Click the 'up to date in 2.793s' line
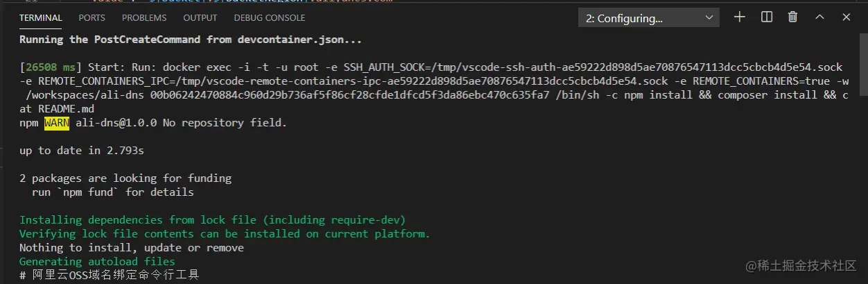868x284 pixels. click(81, 151)
